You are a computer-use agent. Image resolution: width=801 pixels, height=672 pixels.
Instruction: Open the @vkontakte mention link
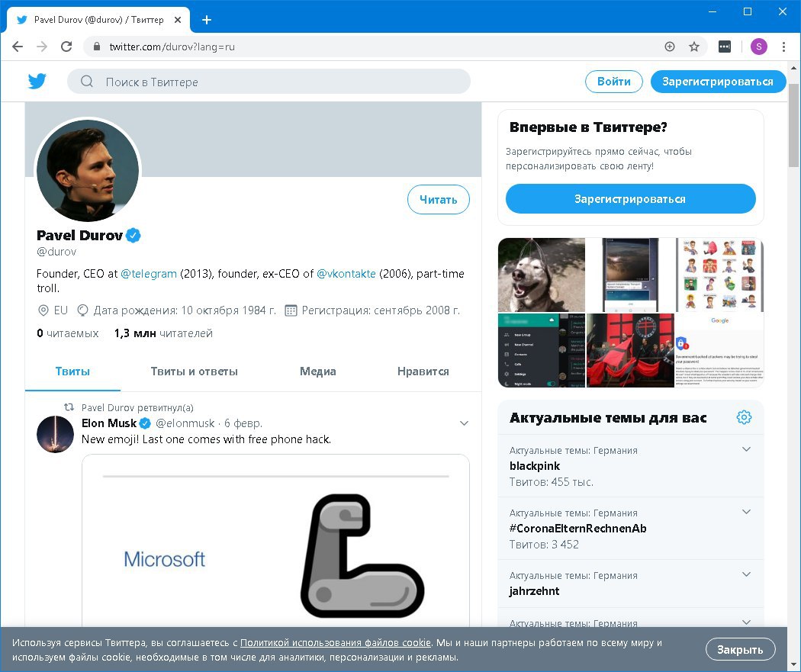click(346, 274)
